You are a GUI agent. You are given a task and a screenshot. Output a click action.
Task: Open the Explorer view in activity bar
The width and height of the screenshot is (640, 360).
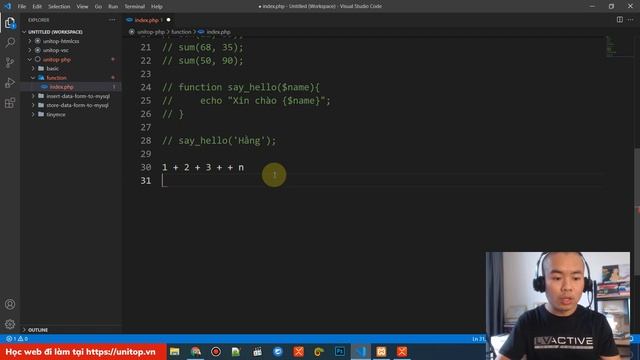tap(10, 22)
